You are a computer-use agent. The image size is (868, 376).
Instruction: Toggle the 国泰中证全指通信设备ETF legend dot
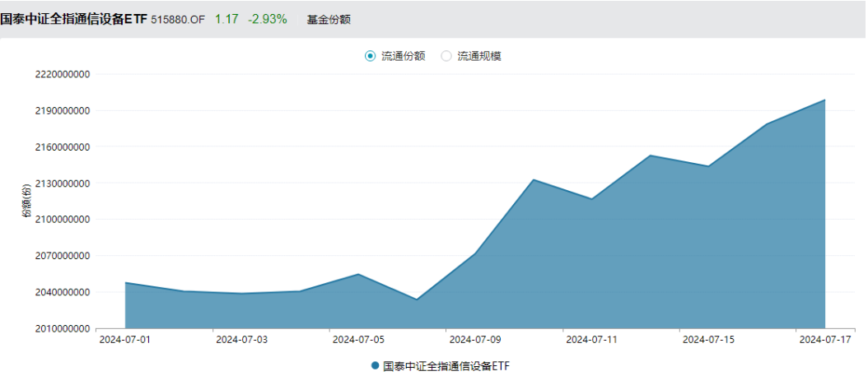coord(376,366)
